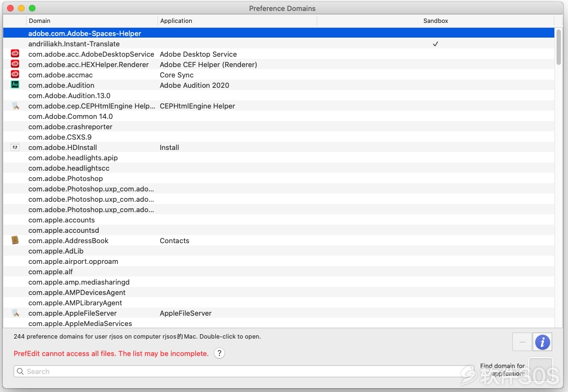Select the com.apple.accounts domain
Image resolution: width=568 pixels, height=392 pixels.
click(62, 220)
